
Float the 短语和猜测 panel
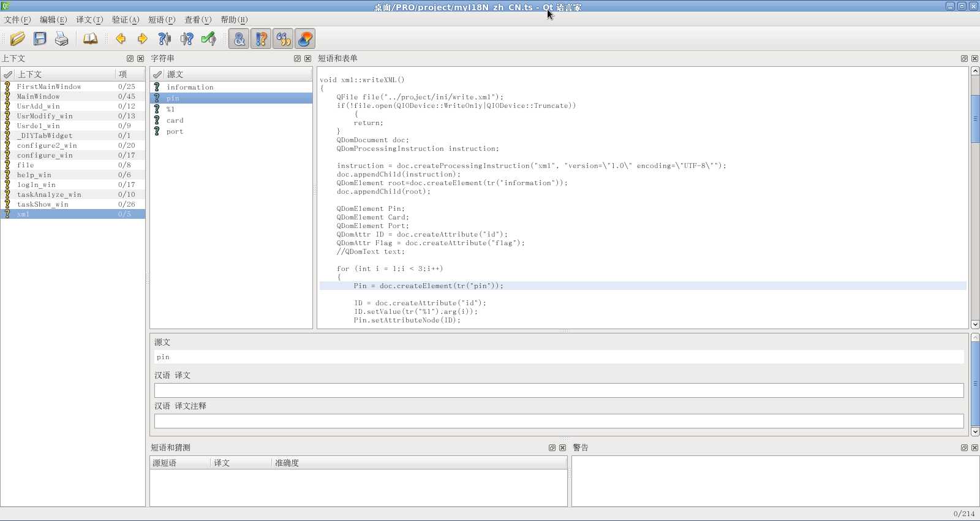[x=552, y=448]
